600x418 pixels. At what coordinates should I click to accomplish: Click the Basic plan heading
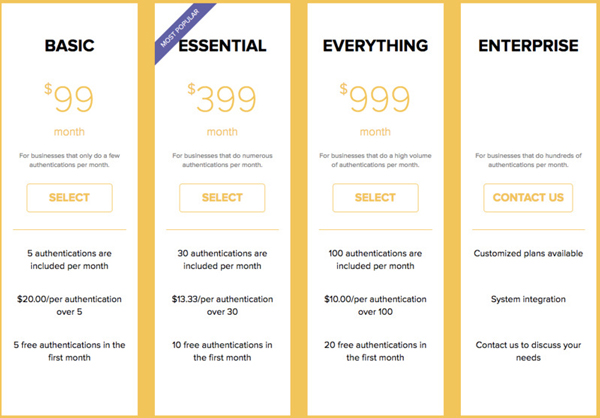tap(69, 46)
